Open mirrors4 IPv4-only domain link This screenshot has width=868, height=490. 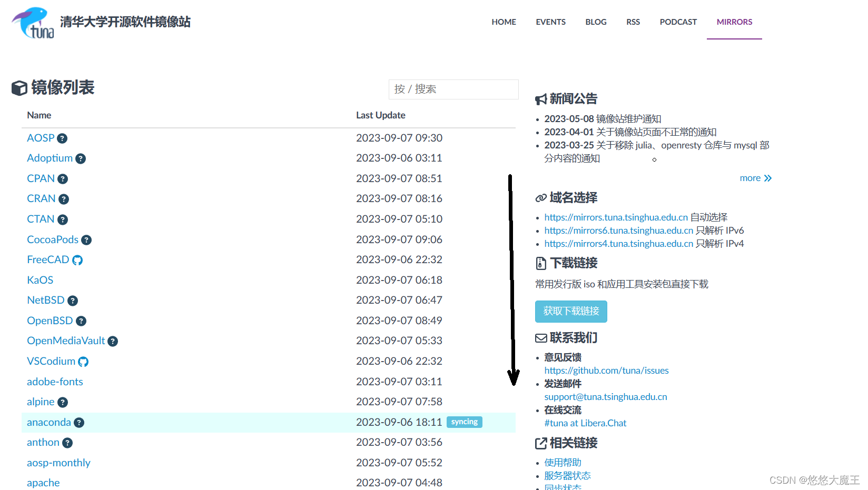pyautogui.click(x=619, y=244)
